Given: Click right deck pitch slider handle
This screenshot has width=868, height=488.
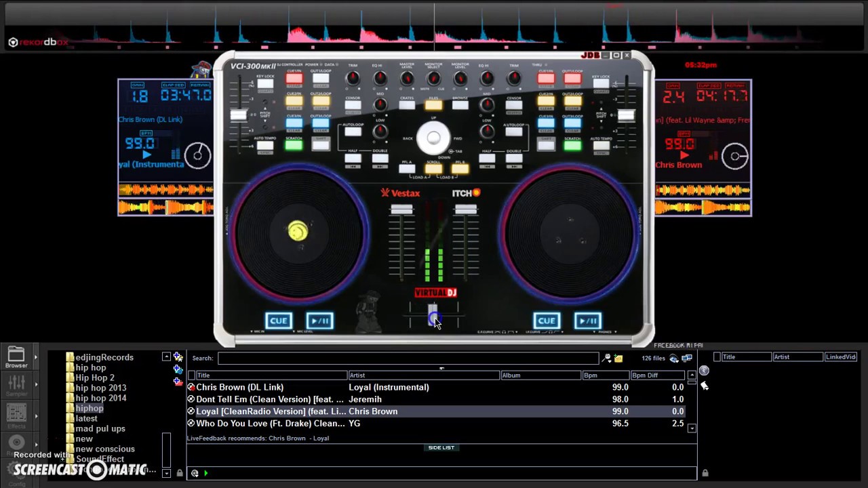Looking at the screenshot, I should click(x=626, y=115).
